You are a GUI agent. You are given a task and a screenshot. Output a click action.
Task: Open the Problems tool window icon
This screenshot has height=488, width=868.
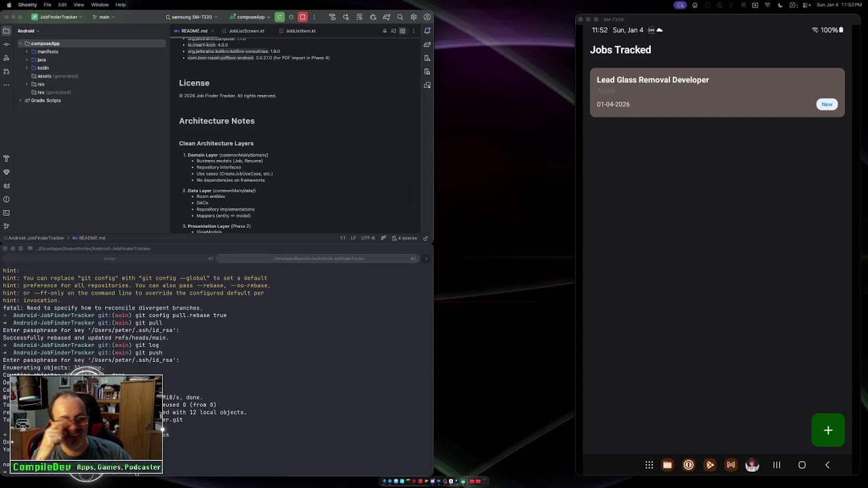point(6,199)
